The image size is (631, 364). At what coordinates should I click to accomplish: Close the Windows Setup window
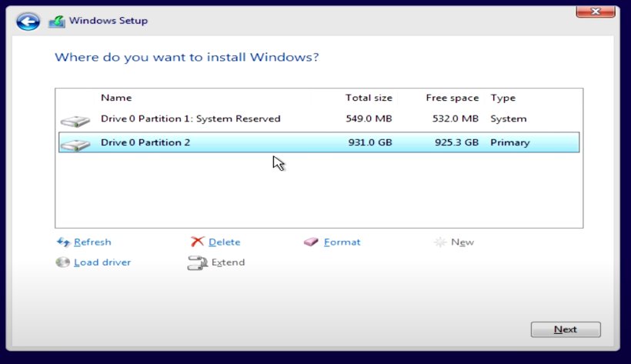click(x=596, y=12)
